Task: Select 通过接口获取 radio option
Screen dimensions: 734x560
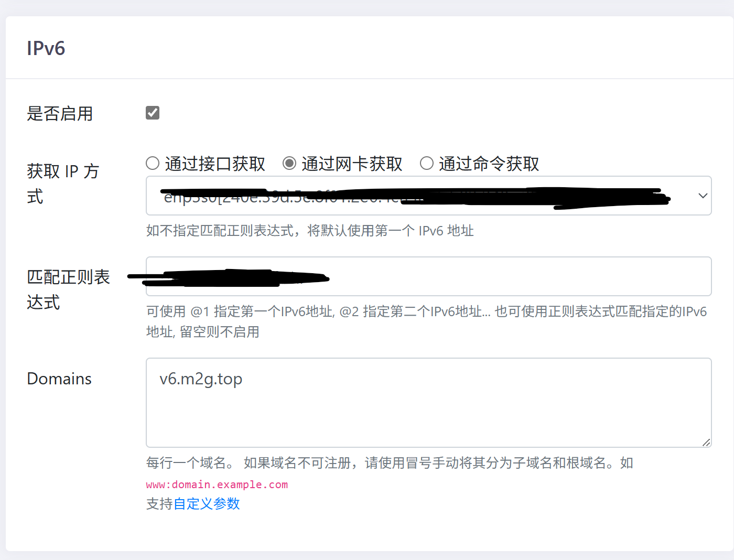Action: (x=153, y=164)
